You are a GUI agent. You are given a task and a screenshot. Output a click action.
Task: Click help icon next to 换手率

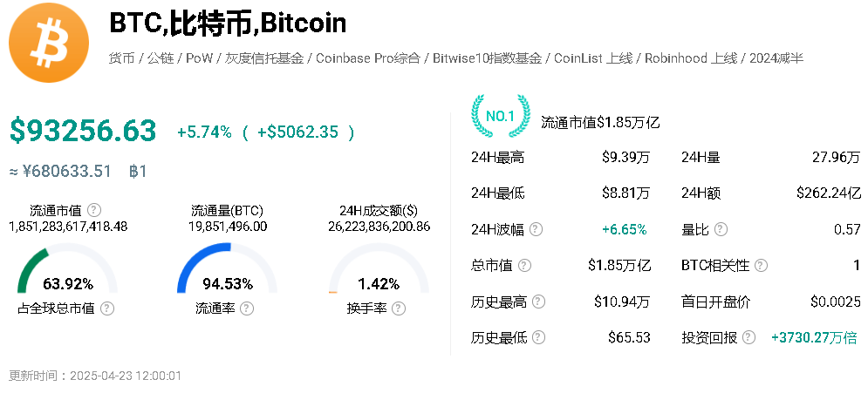coord(399,308)
